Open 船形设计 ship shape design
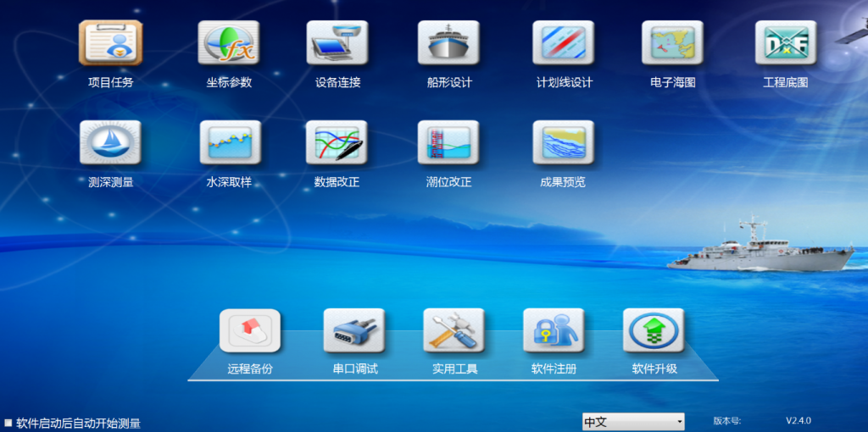This screenshot has height=432, width=868. [x=448, y=43]
